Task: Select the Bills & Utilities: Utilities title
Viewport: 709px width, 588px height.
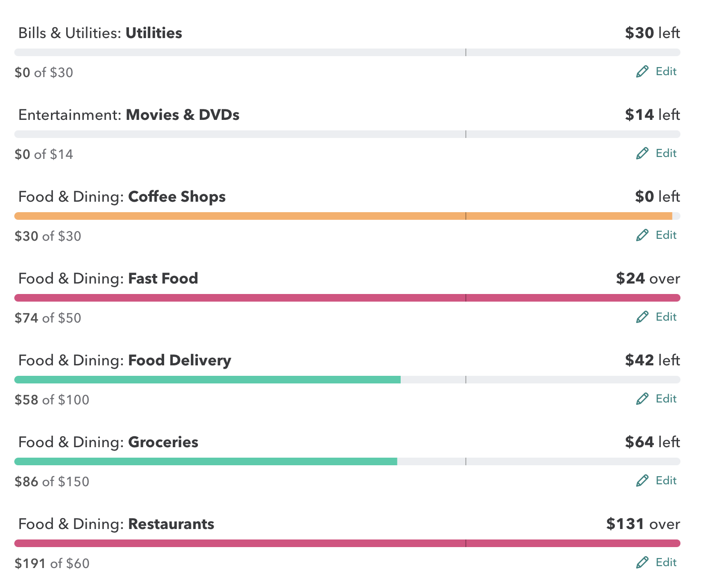Action: [100, 33]
